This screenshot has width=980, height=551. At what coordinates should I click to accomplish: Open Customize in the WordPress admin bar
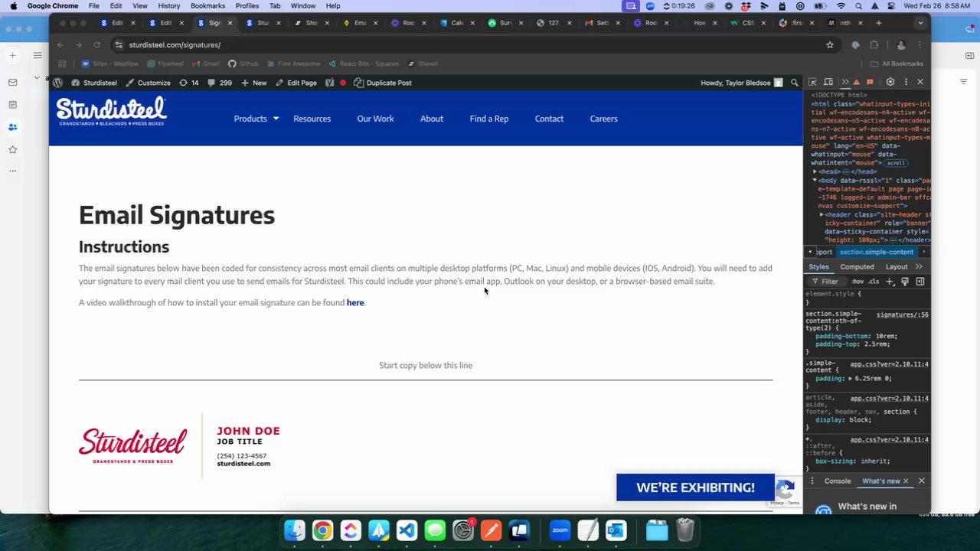click(x=148, y=83)
